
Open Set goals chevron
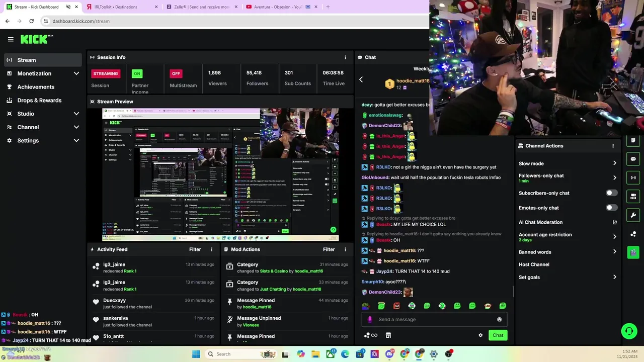(x=614, y=277)
